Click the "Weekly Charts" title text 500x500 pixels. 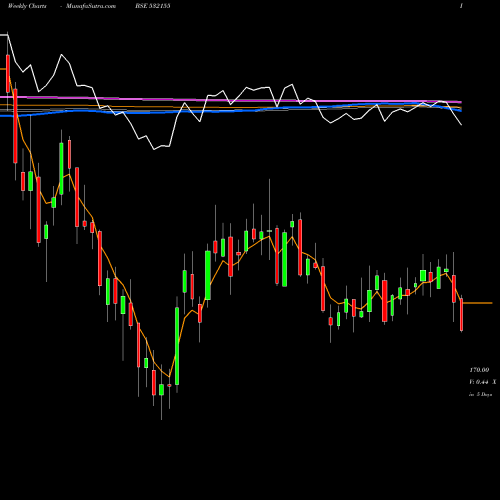27,6
